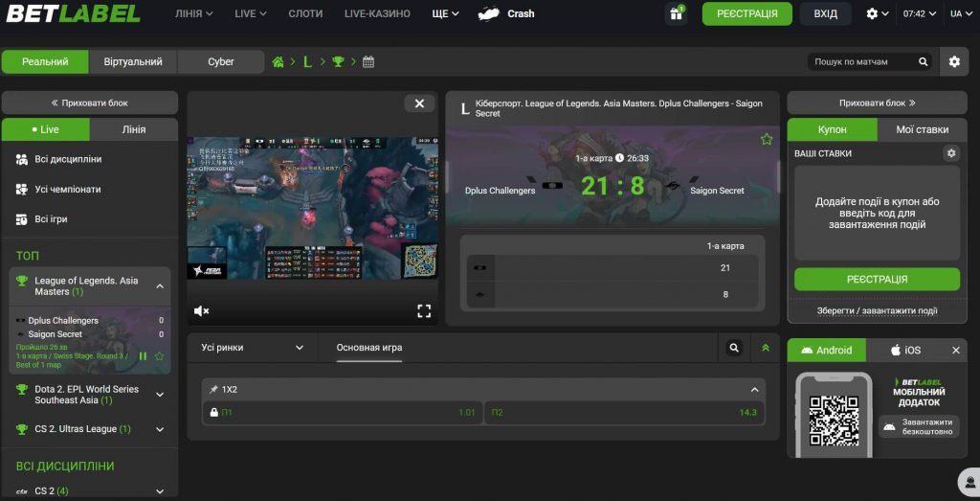The height and width of the screenshot is (501, 980).
Task: Click the green РЕЄСТРАЦІЯ header button
Action: point(746,13)
